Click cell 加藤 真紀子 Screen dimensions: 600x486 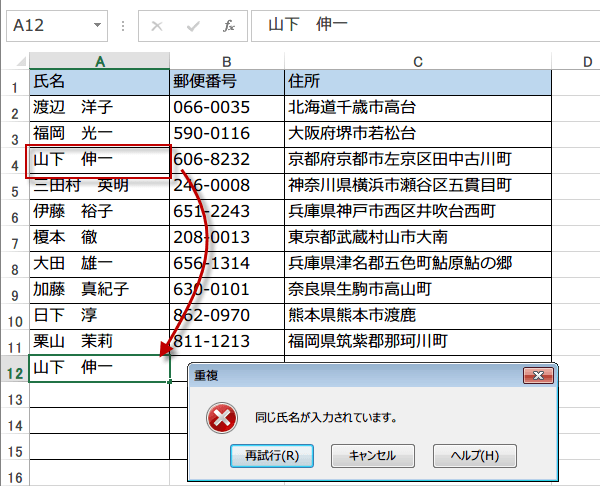pyautogui.click(x=99, y=290)
